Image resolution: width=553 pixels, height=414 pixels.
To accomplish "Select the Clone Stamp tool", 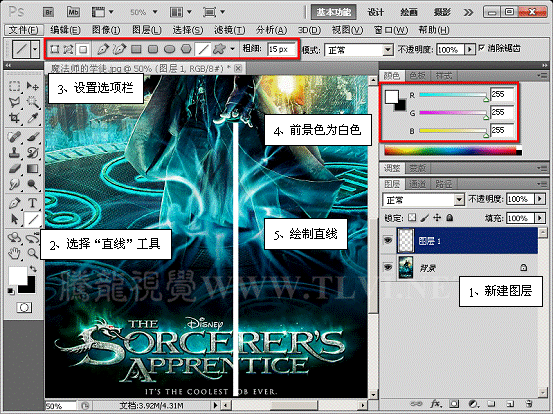I will pos(14,152).
